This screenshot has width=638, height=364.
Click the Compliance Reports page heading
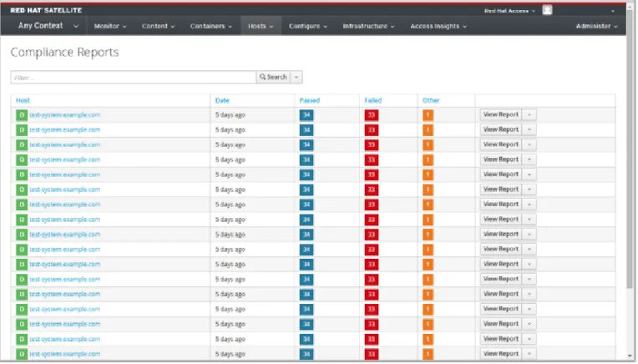[64, 52]
